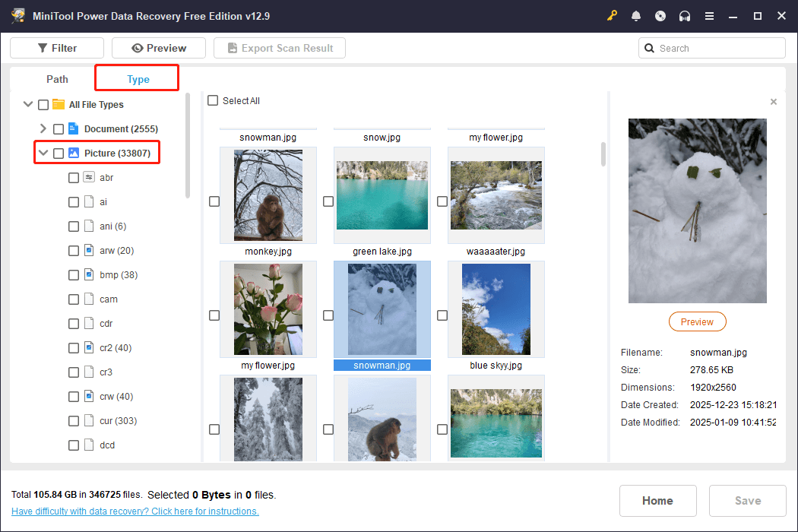Screen dimensions: 798x532
Task: Click the arw file type icon
Action: pyautogui.click(x=89, y=251)
